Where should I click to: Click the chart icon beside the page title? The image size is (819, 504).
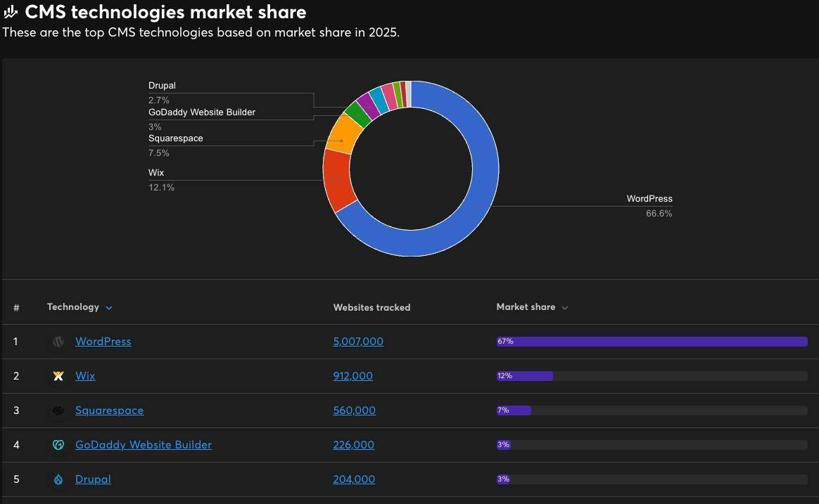[x=11, y=12]
